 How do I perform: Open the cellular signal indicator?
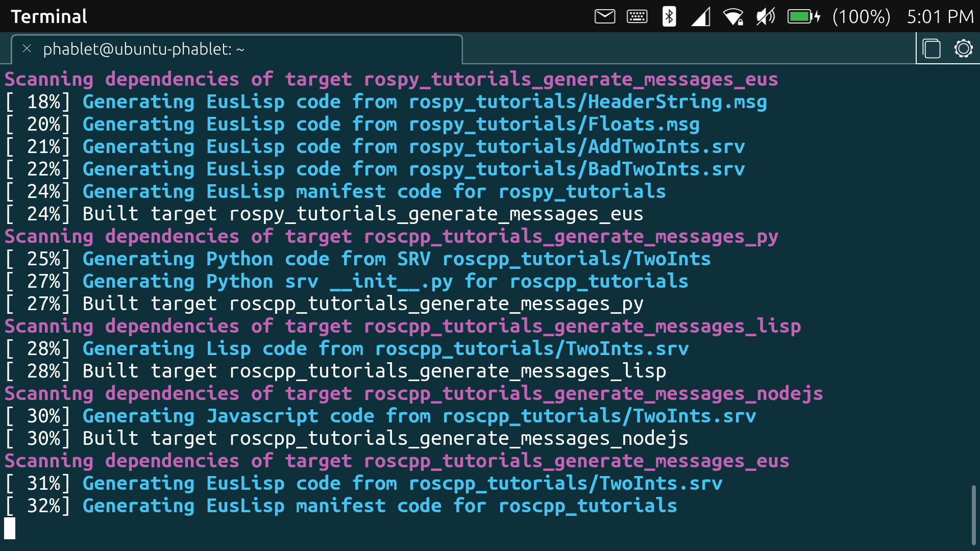(701, 17)
